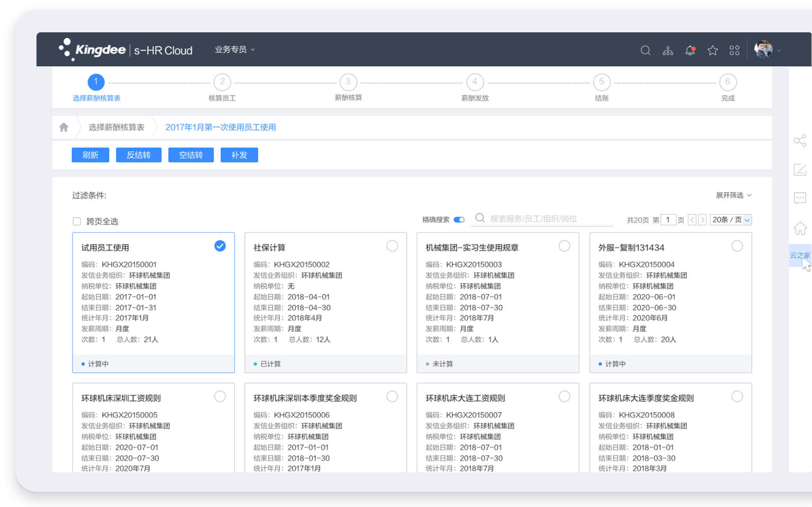Open the 20条/页 page size dropdown
This screenshot has width=812, height=507.
click(x=731, y=220)
